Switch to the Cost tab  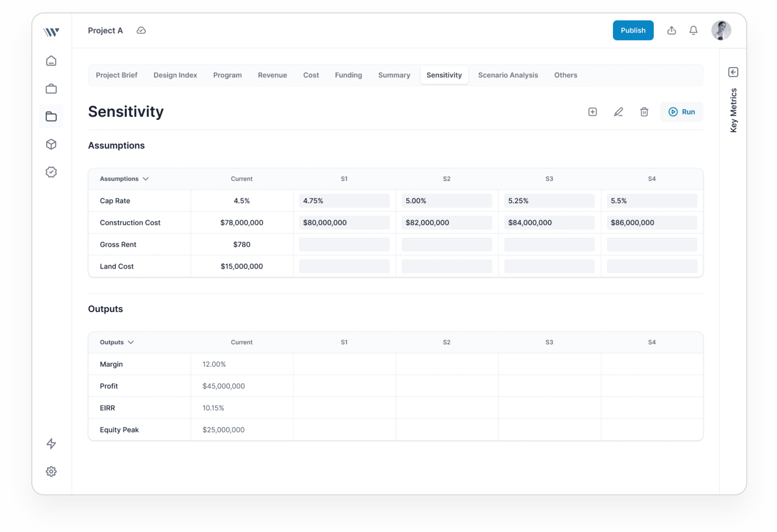311,75
